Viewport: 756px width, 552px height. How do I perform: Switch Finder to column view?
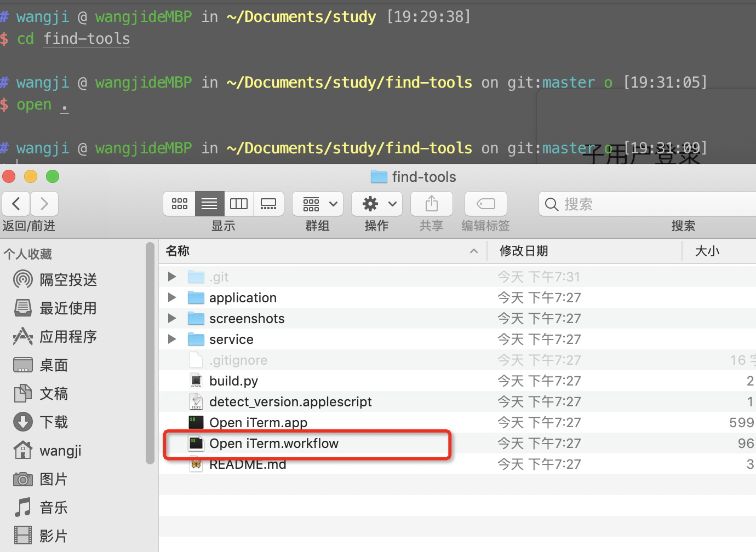[x=239, y=204]
